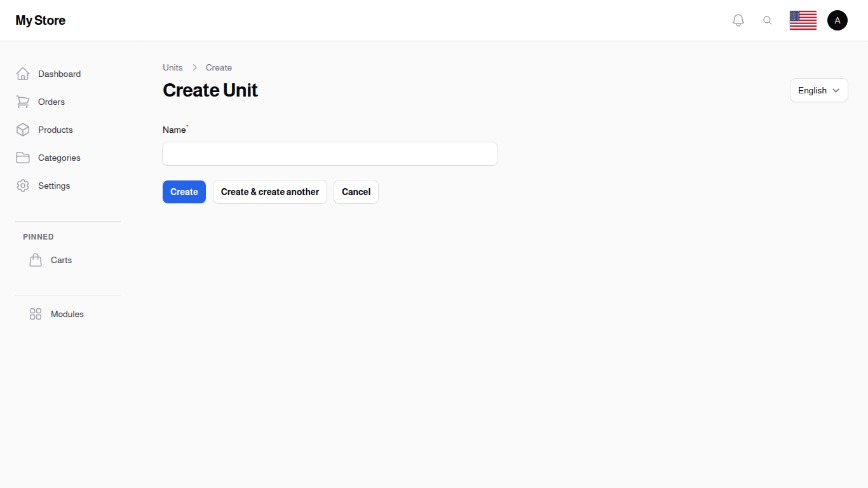Cancel the unit creation
The height and width of the screenshot is (488, 868).
pyautogui.click(x=356, y=192)
